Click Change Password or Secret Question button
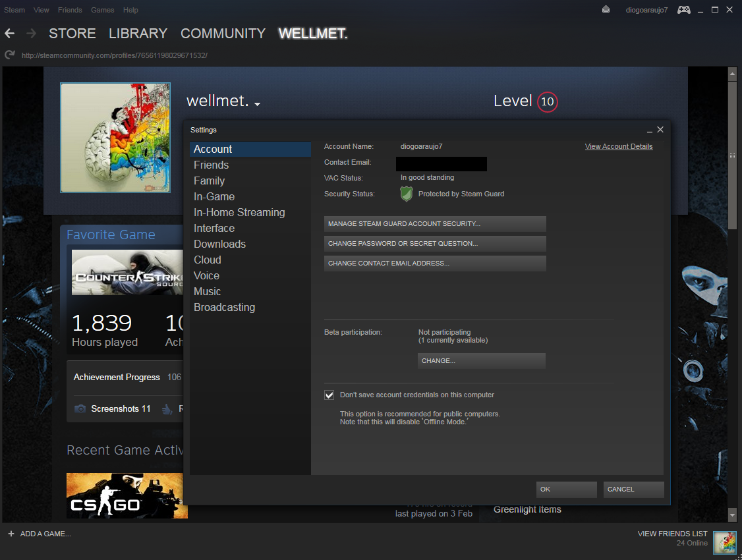Image resolution: width=742 pixels, height=560 pixels. pyautogui.click(x=435, y=244)
